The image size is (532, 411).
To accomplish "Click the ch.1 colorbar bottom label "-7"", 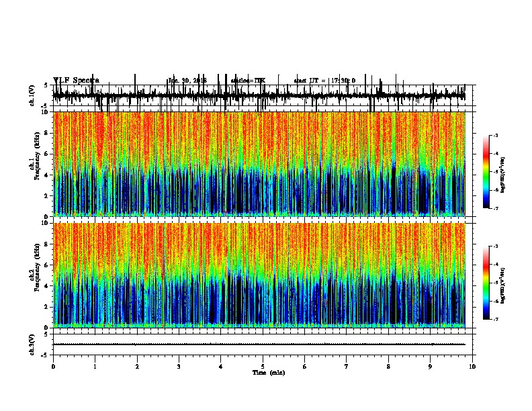I will pos(496,208).
